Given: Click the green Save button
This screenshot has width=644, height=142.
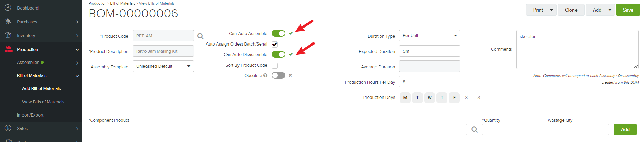Looking at the screenshot, I should point(628,10).
